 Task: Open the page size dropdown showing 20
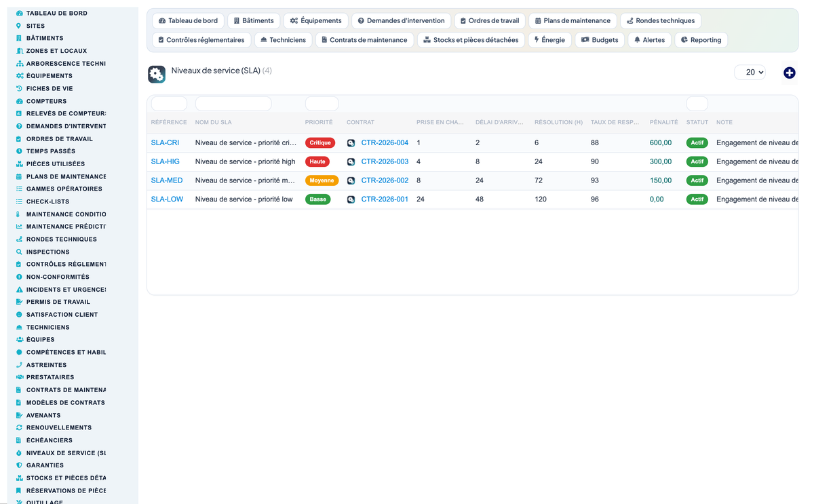pos(750,72)
